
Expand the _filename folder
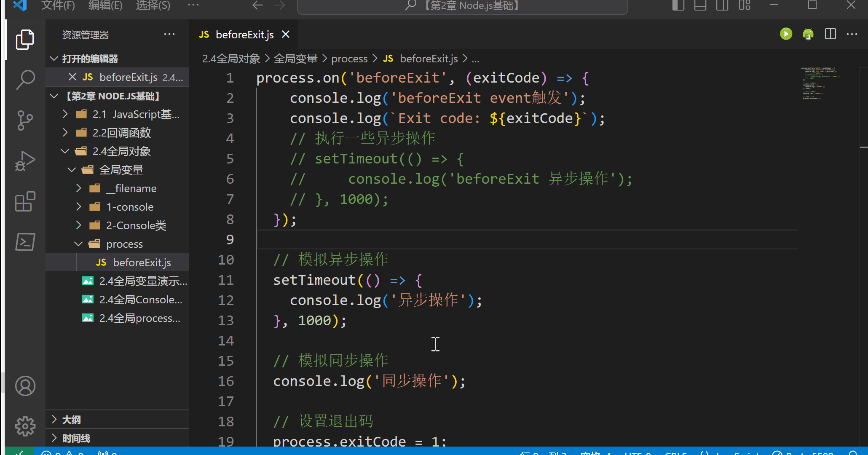point(78,188)
